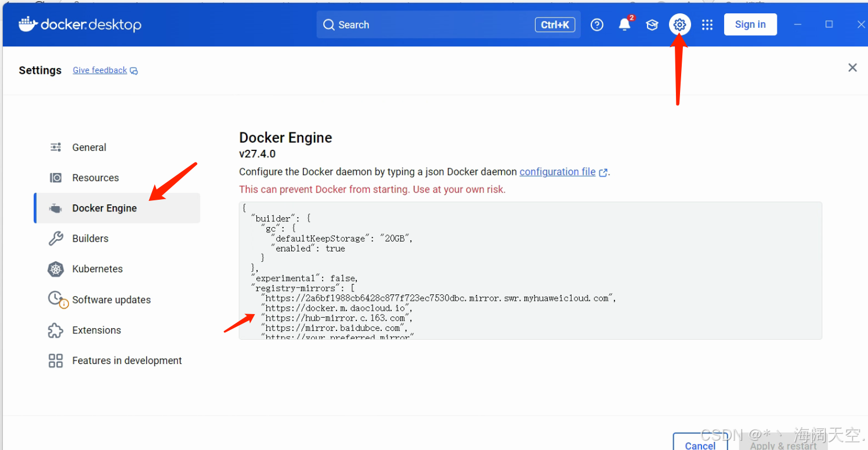Click the Extensions puzzle piece icon
868x450 pixels.
point(56,330)
